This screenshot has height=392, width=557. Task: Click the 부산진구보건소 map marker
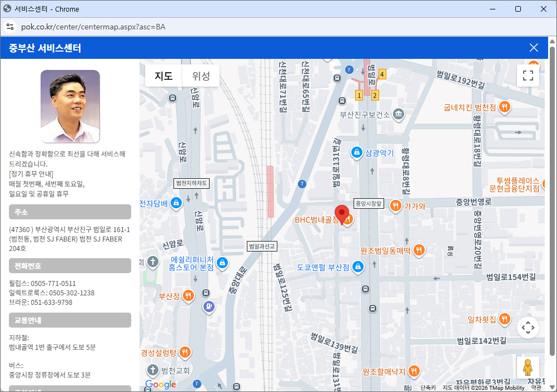[398, 114]
